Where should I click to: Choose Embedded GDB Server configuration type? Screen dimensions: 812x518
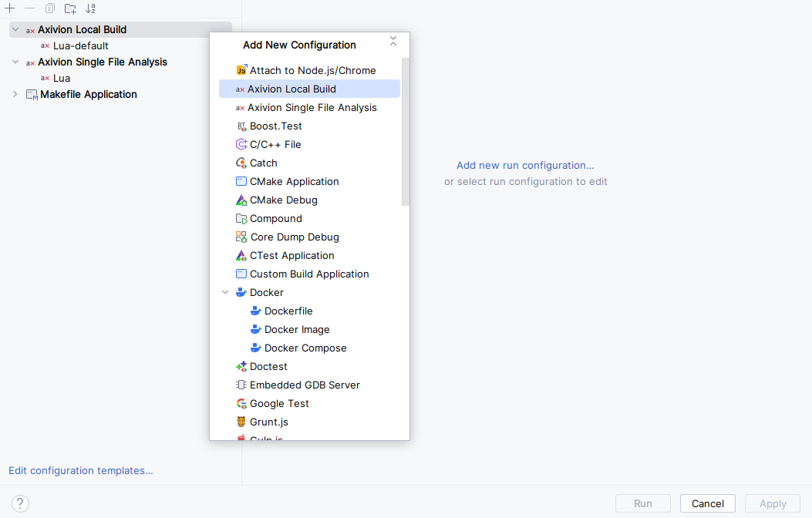click(x=310, y=385)
